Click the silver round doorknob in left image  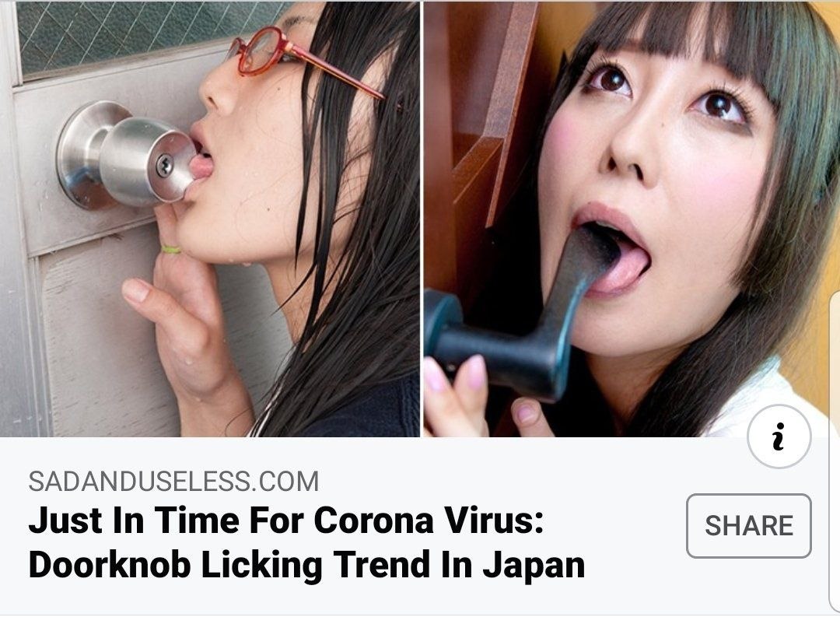click(x=128, y=156)
